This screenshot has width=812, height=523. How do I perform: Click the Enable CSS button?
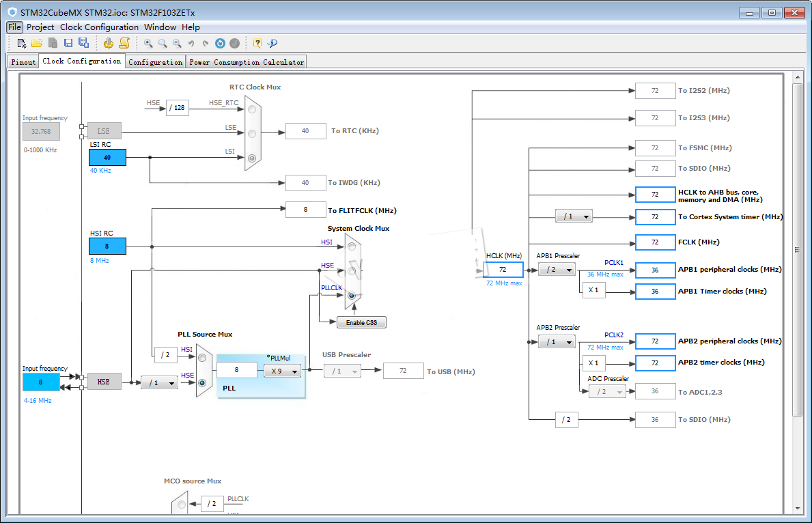[361, 322]
